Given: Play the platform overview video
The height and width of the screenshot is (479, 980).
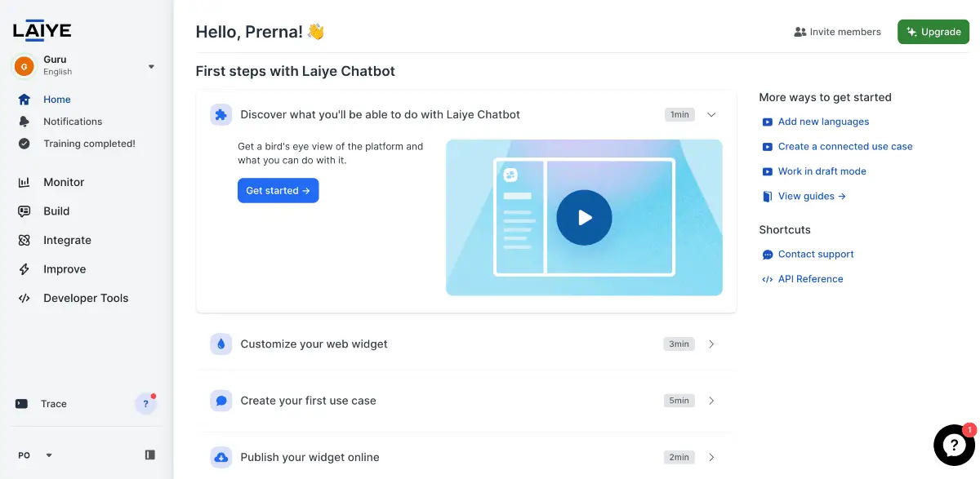Looking at the screenshot, I should point(584,218).
